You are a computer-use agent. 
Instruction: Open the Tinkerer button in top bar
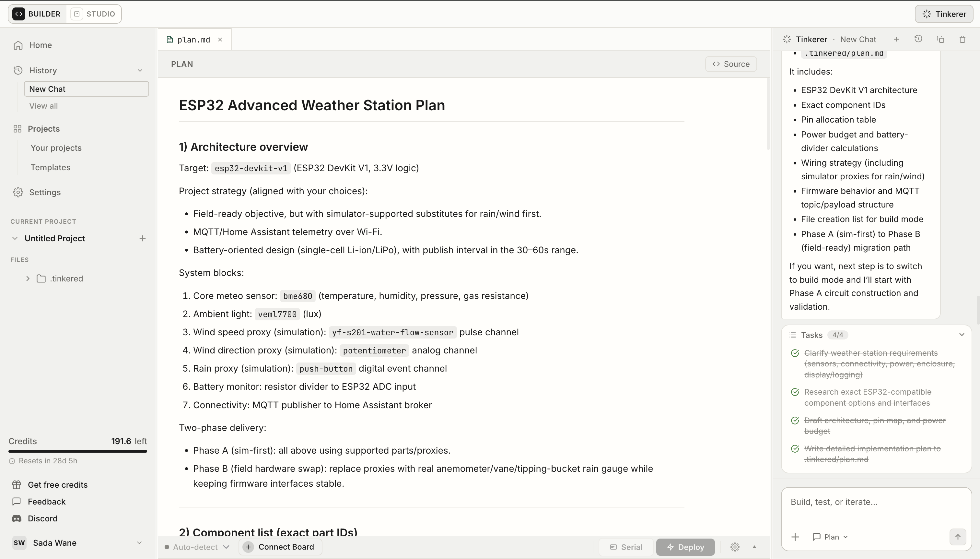944,14
